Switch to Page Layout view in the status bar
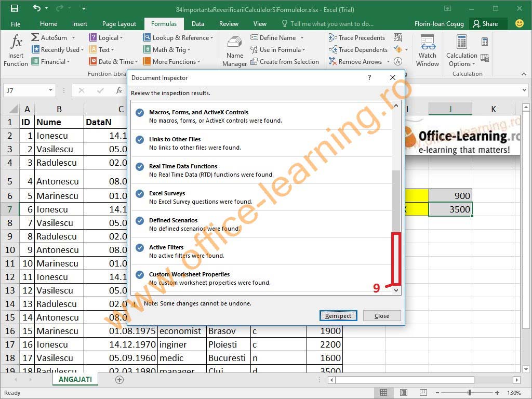The width and height of the screenshot is (532, 399). pyautogui.click(x=403, y=393)
